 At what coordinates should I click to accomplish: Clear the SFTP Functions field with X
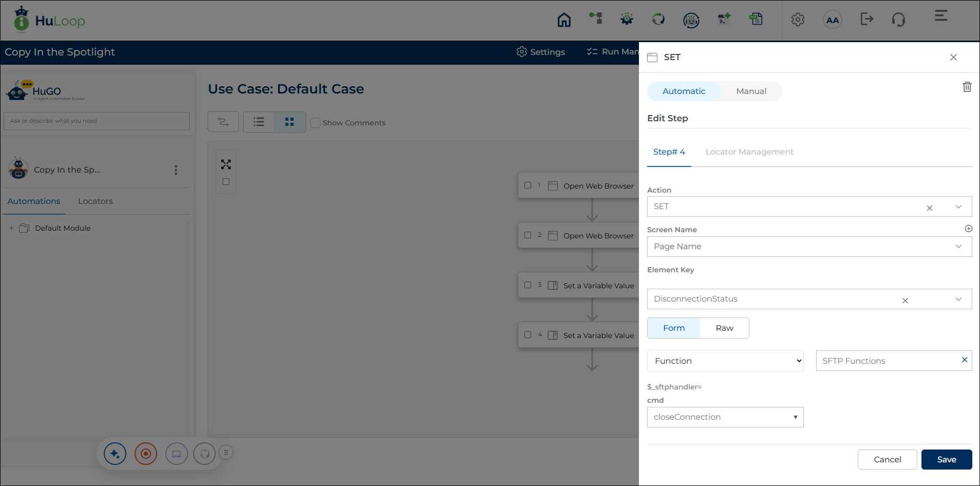pos(964,360)
